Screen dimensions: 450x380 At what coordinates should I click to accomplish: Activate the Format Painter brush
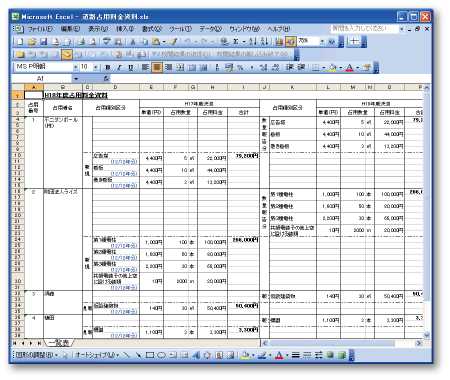tap(173, 42)
